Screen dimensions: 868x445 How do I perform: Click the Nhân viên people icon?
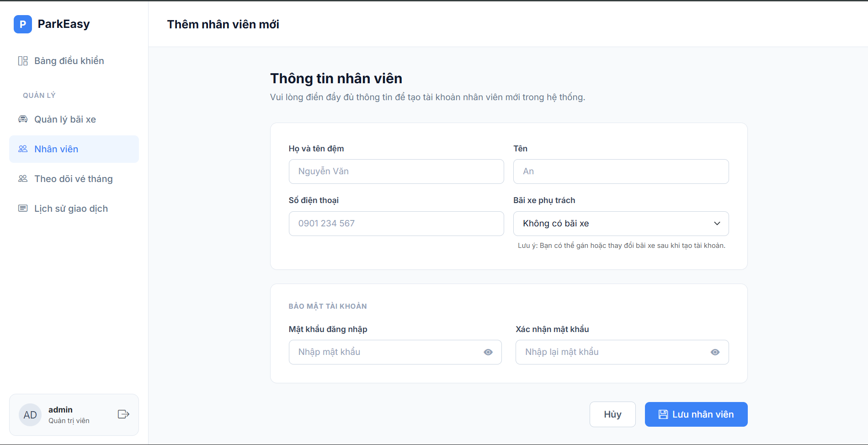(23, 149)
